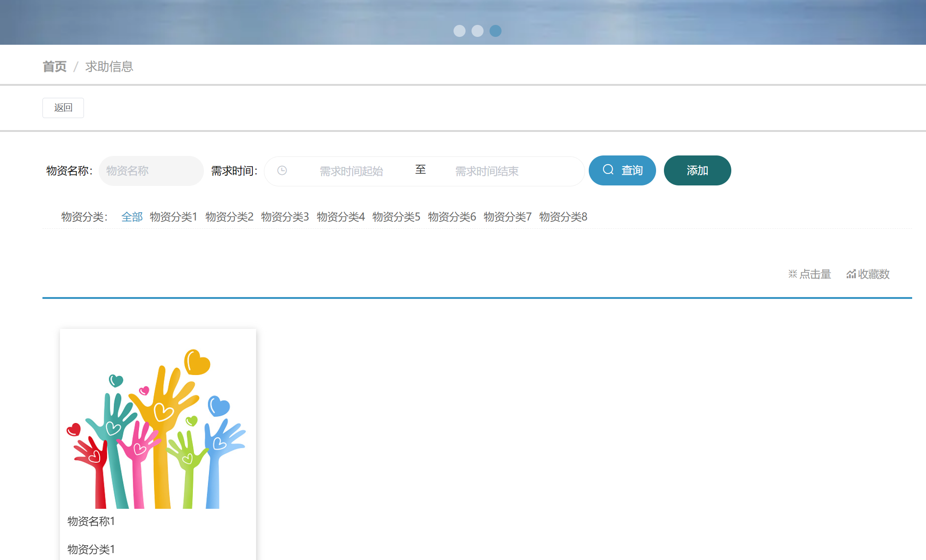Sort items by 收藏数
This screenshot has width=926, height=560.
[873, 274]
